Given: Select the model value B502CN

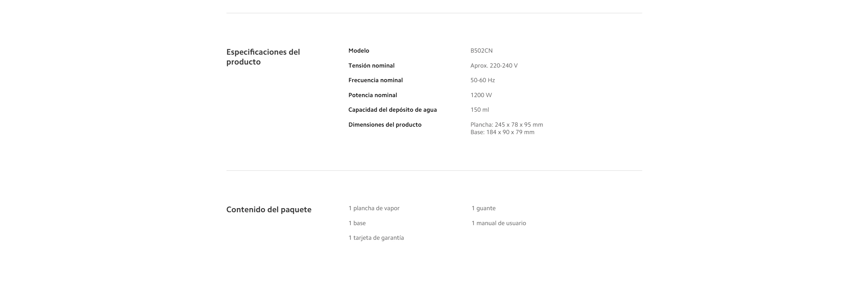Looking at the screenshot, I should (x=481, y=51).
